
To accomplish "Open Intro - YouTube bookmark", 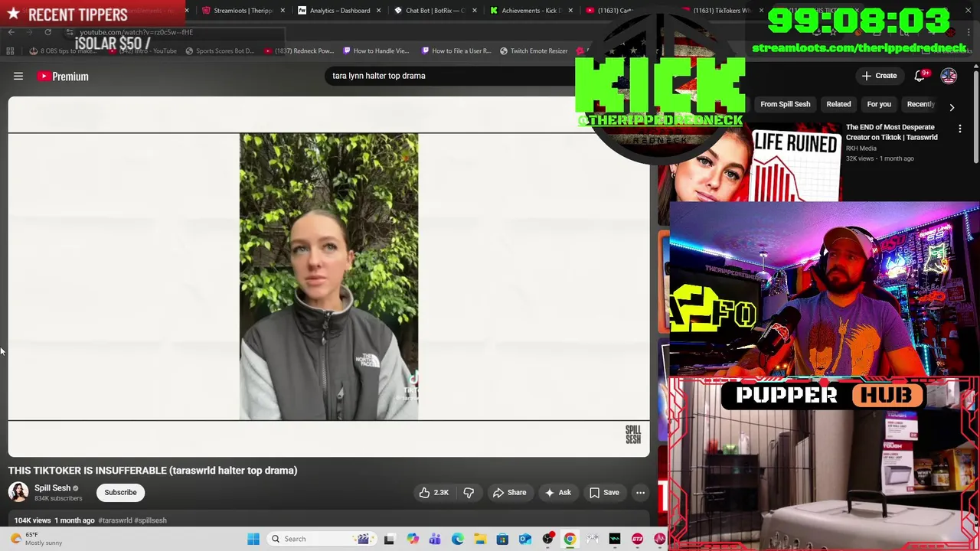I will (x=143, y=51).
